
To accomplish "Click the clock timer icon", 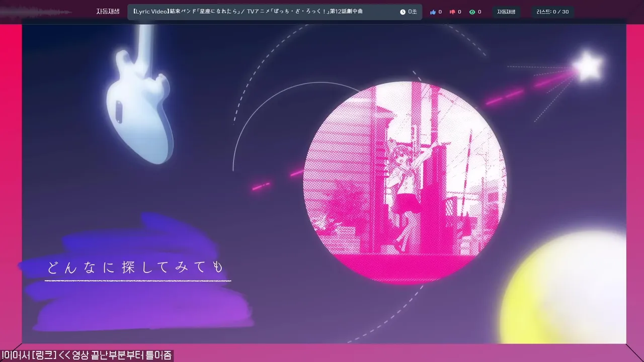I will (403, 12).
